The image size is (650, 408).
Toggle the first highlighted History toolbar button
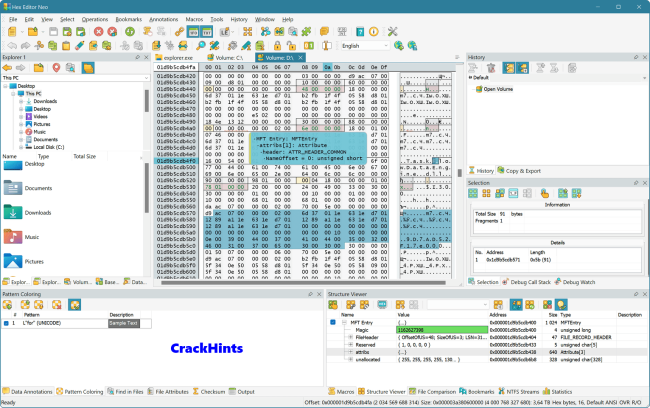click(x=509, y=68)
